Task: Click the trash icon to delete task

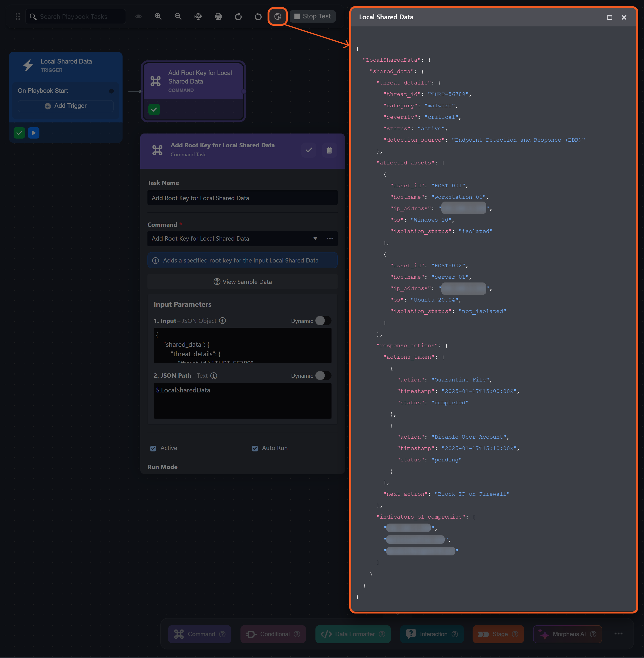Action: click(329, 150)
